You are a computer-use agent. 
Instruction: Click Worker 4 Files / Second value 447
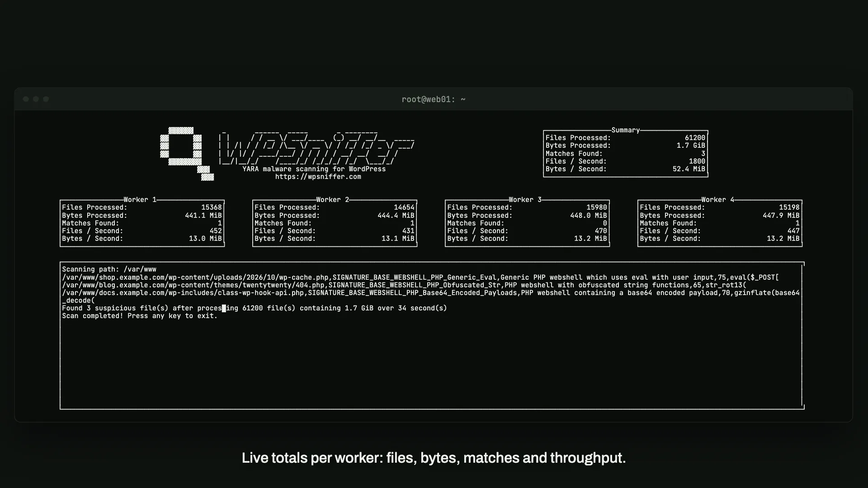(x=793, y=231)
